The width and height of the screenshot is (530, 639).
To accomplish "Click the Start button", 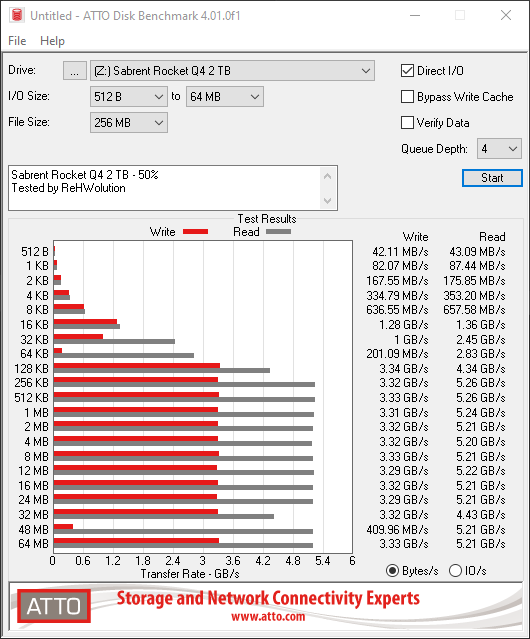I will [x=492, y=178].
